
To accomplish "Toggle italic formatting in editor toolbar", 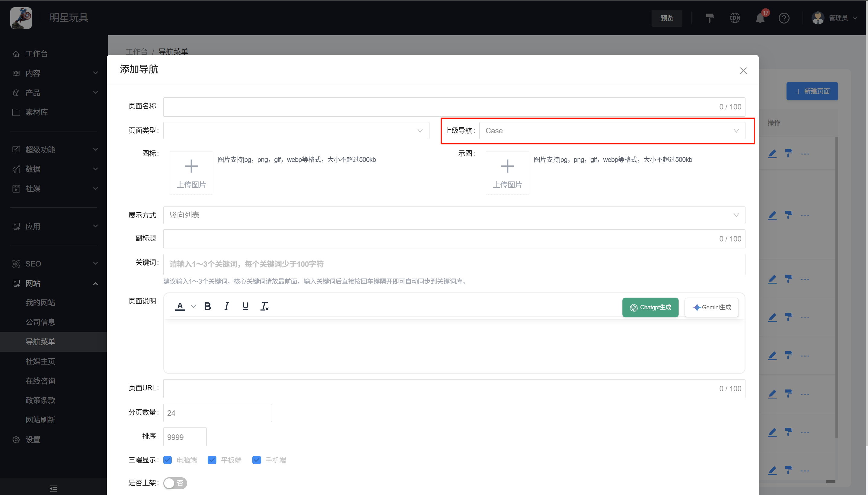I will (x=226, y=306).
